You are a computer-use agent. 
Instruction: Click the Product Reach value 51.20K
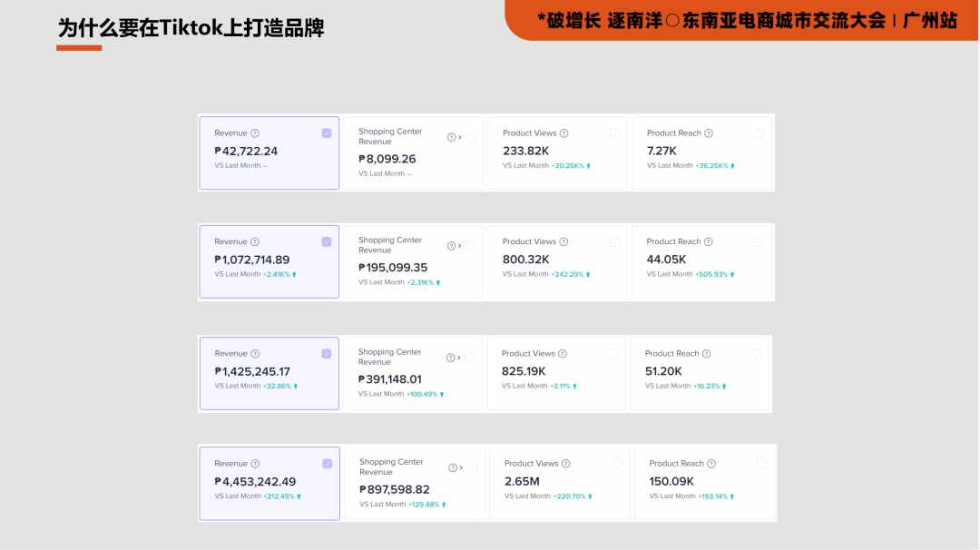tap(663, 371)
